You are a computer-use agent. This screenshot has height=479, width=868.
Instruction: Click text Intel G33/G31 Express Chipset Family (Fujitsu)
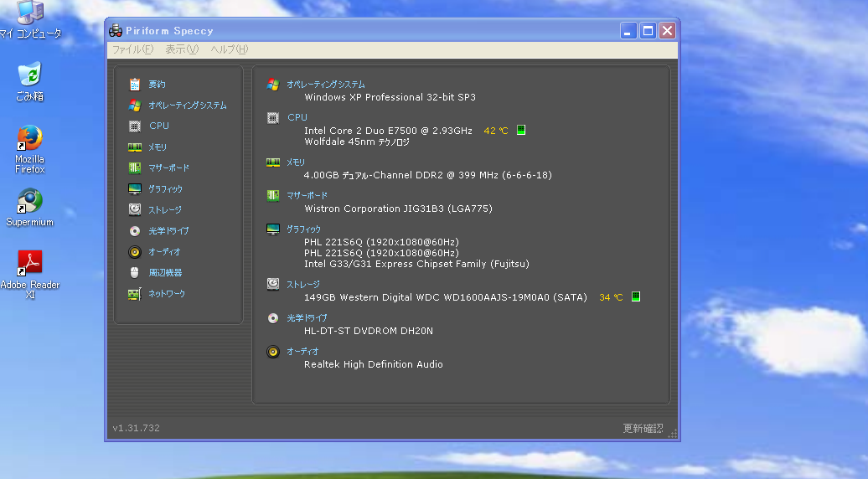pyautogui.click(x=417, y=264)
